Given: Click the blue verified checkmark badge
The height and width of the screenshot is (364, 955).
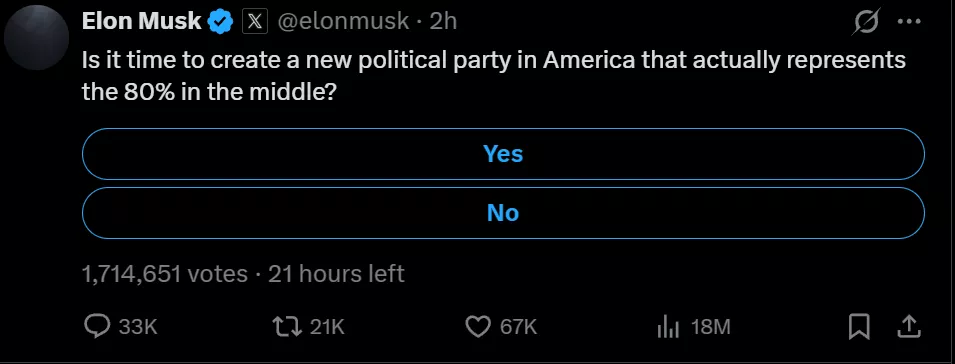Looking at the screenshot, I should [221, 22].
